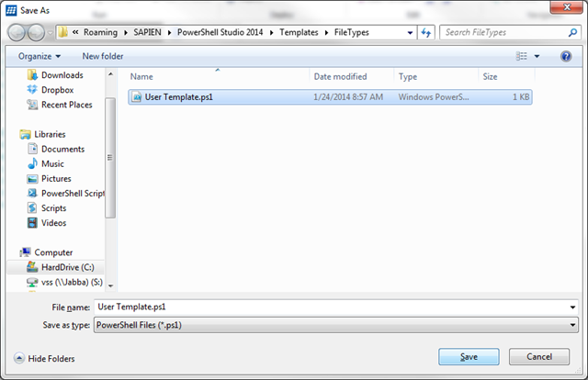Select the SAPIEN breadcrumb segment
This screenshot has height=380, width=588.
[x=147, y=33]
